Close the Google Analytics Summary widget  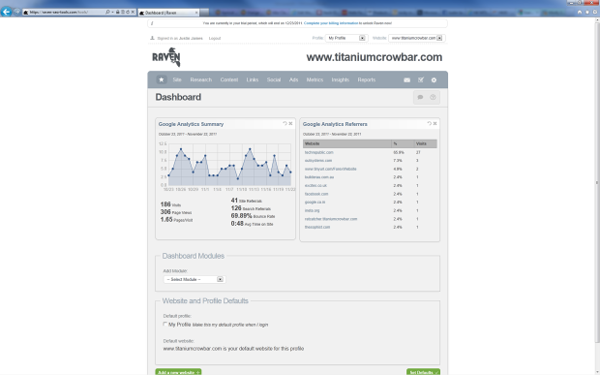point(290,123)
